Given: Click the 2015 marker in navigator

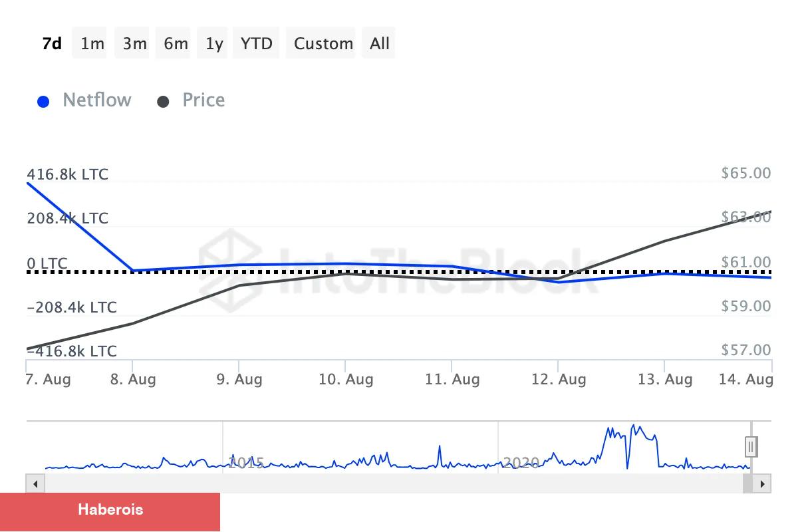Looking at the screenshot, I should 246,462.
